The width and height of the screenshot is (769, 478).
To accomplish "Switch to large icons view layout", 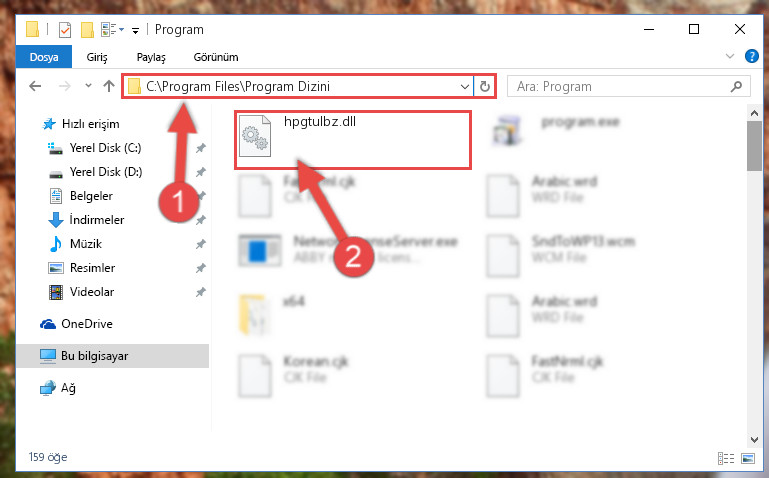I will [748, 458].
